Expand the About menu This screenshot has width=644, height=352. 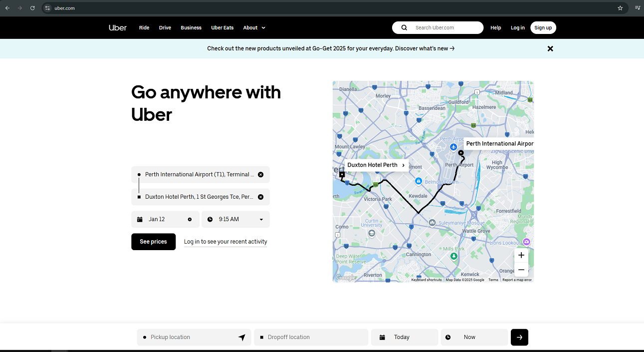254,27
